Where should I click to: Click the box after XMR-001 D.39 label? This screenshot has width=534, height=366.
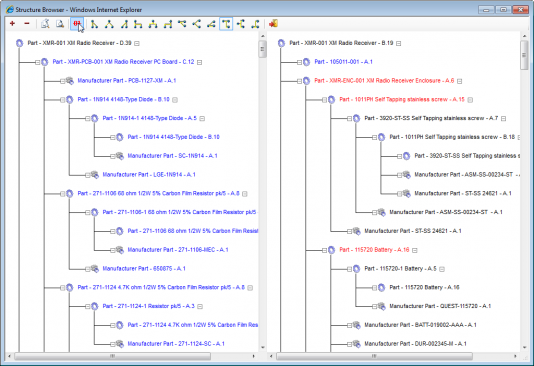click(x=137, y=43)
